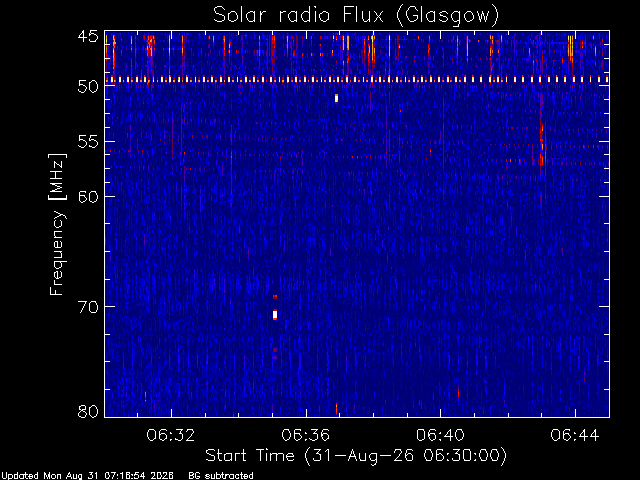This screenshot has height=480, width=640.
Task: Click the small red spot above 70 MHz
Action: (275, 297)
